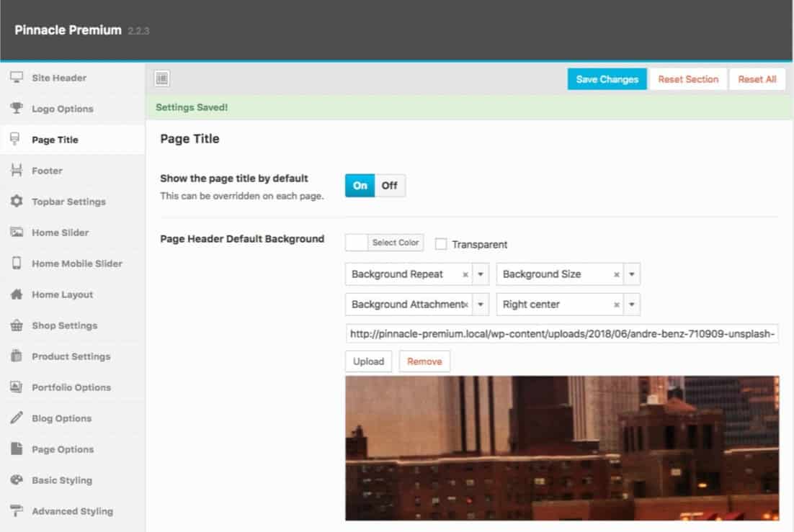Open Page Options section
Screen dimensions: 794x532
(x=73, y=448)
